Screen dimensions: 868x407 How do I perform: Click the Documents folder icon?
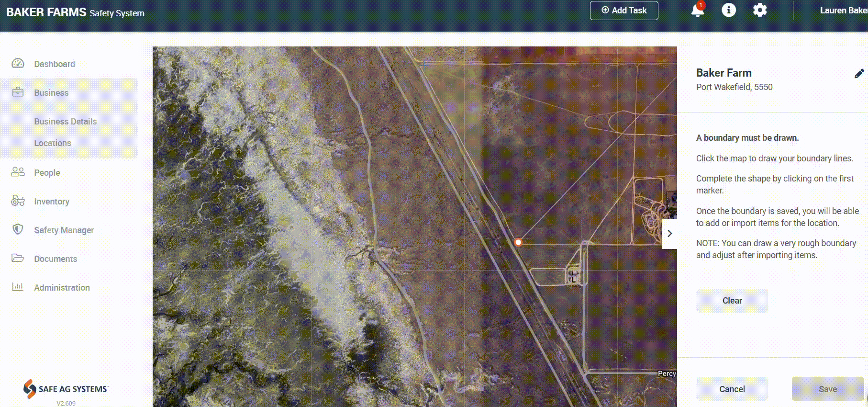(18, 259)
